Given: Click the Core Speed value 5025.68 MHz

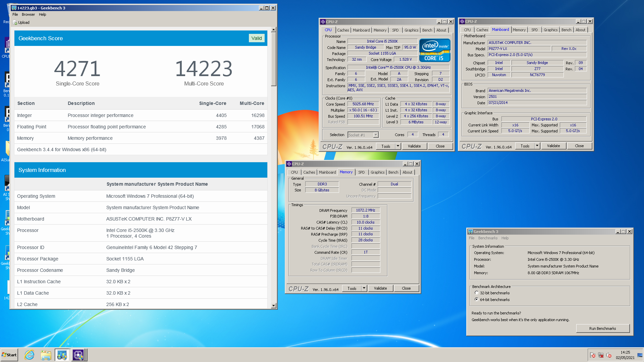Looking at the screenshot, I should [x=363, y=104].
